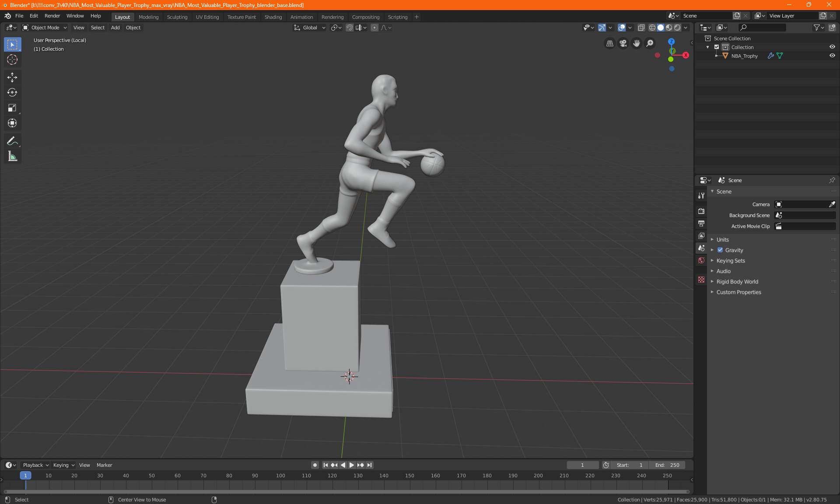Expand the Units panel

[723, 239]
